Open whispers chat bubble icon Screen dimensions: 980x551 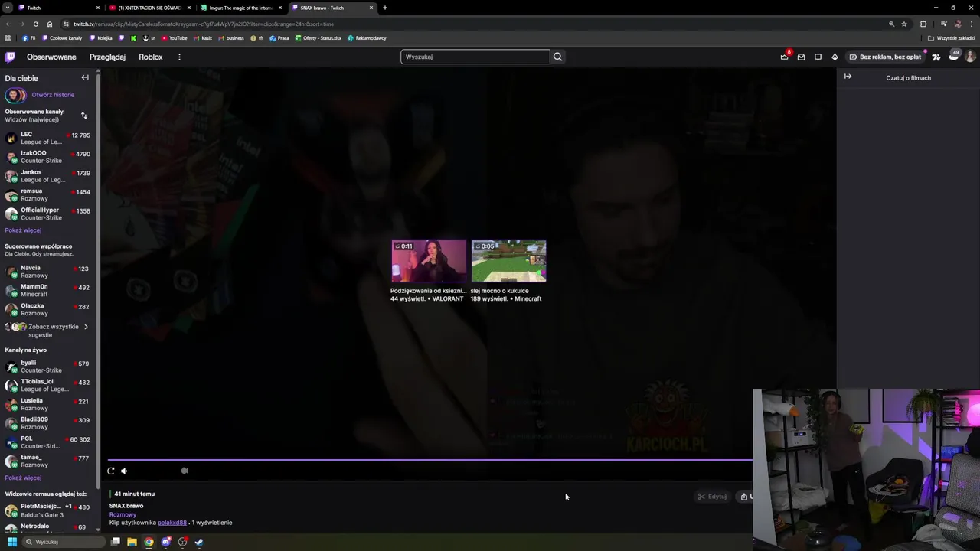818,57
